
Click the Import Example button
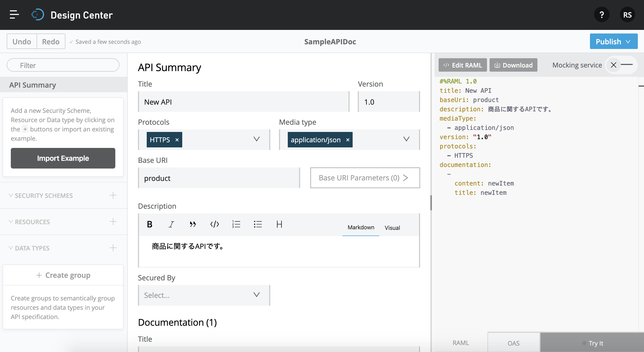tap(63, 158)
